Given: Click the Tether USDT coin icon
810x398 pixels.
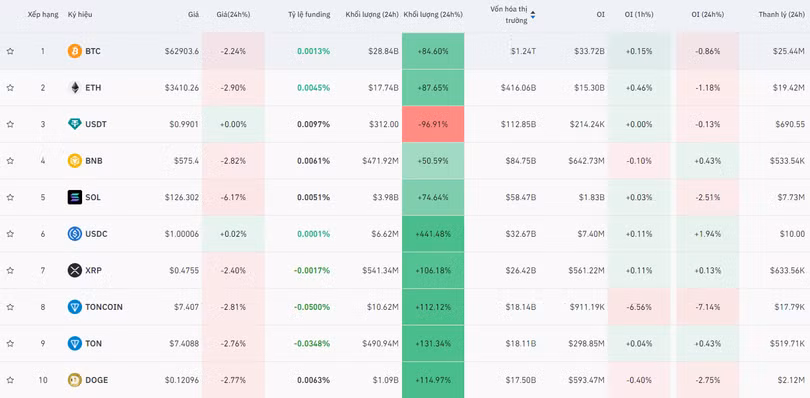Looking at the screenshot, I should (75, 124).
